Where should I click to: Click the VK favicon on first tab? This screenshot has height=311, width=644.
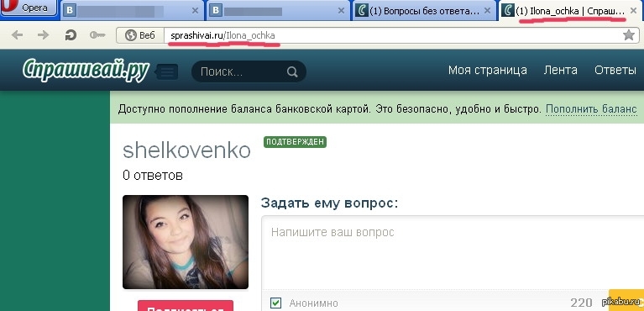(70, 11)
